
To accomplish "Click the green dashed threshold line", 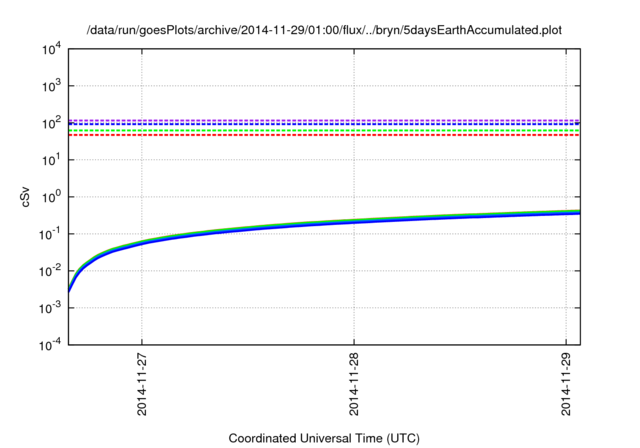I will click(324, 131).
